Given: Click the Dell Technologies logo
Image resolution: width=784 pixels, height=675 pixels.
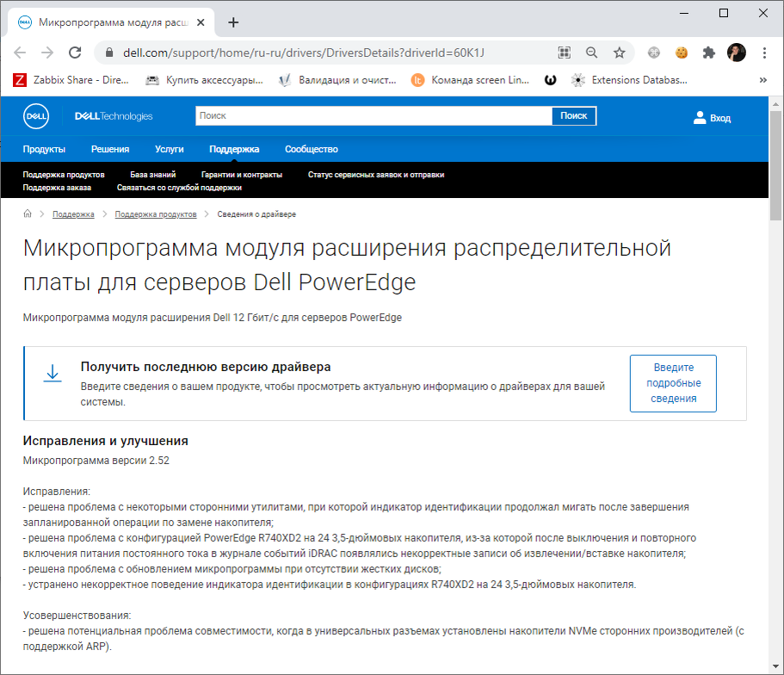Looking at the screenshot, I should tap(114, 116).
